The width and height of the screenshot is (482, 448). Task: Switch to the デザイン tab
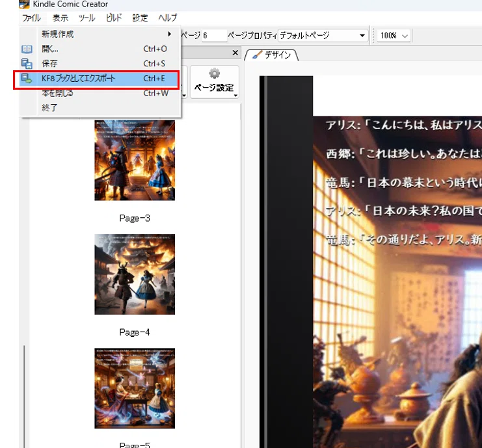(271, 55)
